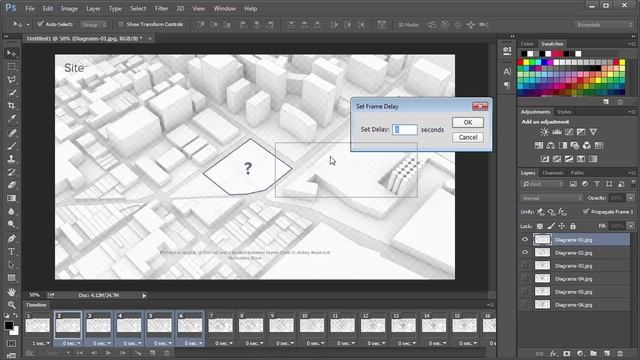
Task: Select the Crop tool
Action: (11, 106)
